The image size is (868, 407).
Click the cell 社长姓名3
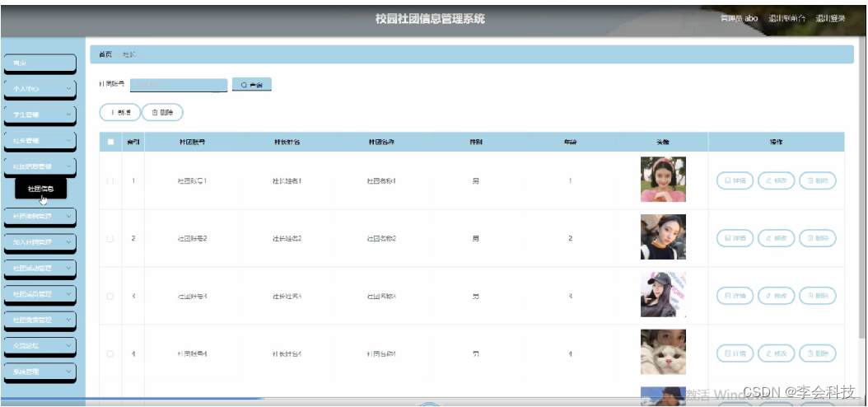click(x=287, y=297)
